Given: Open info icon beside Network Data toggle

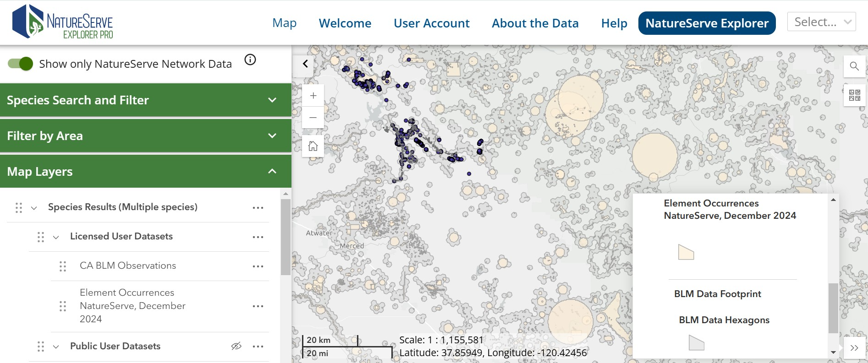Looking at the screenshot, I should point(250,60).
